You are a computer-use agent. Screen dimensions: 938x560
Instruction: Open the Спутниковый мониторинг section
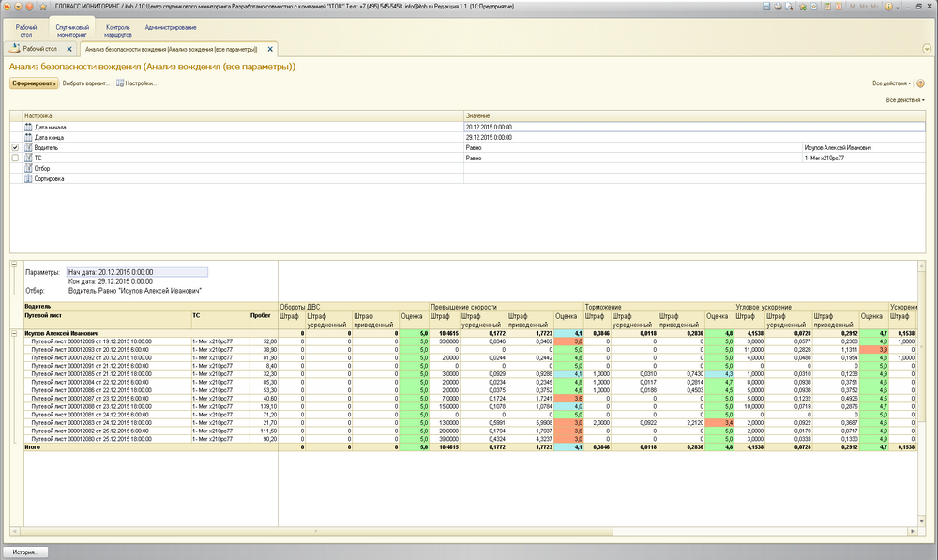click(72, 31)
